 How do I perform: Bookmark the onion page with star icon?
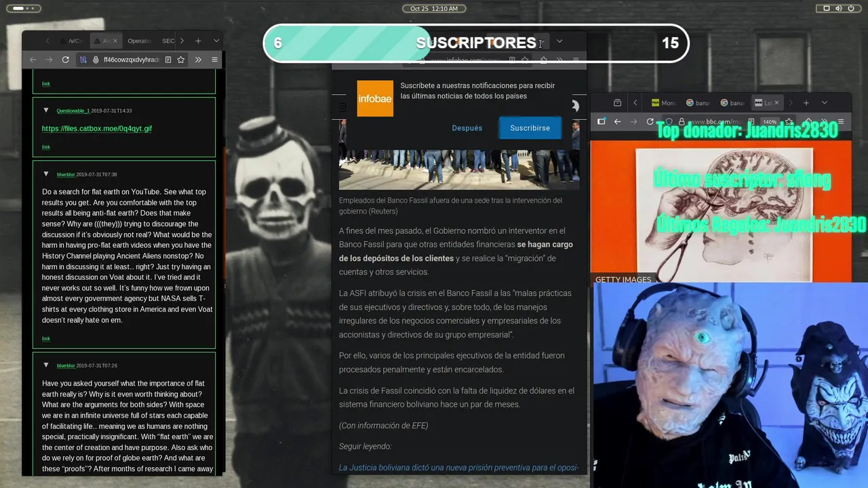tap(181, 60)
